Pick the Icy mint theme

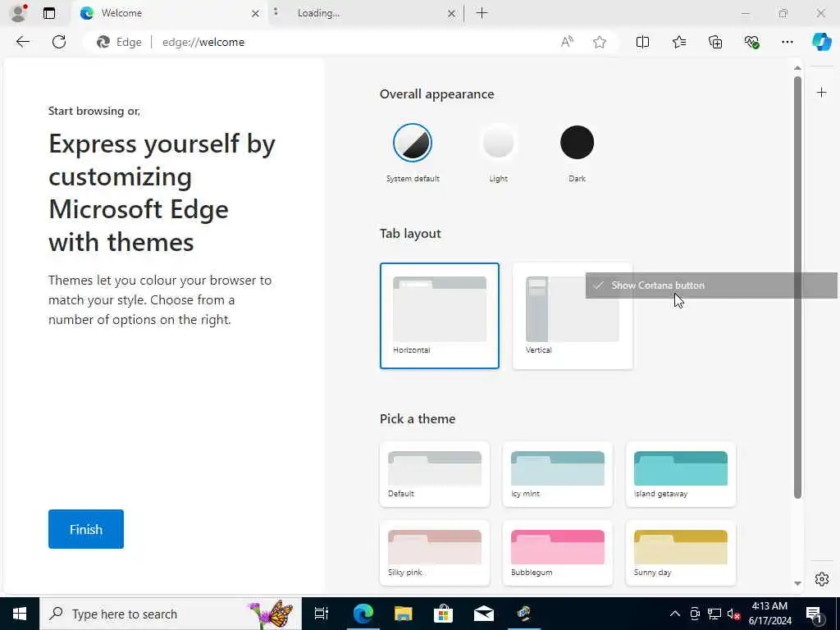[558, 474]
